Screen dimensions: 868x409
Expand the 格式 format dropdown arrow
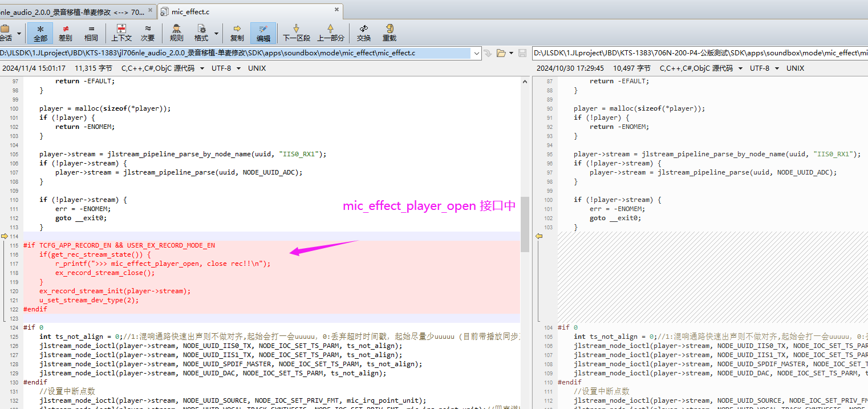[217, 33]
